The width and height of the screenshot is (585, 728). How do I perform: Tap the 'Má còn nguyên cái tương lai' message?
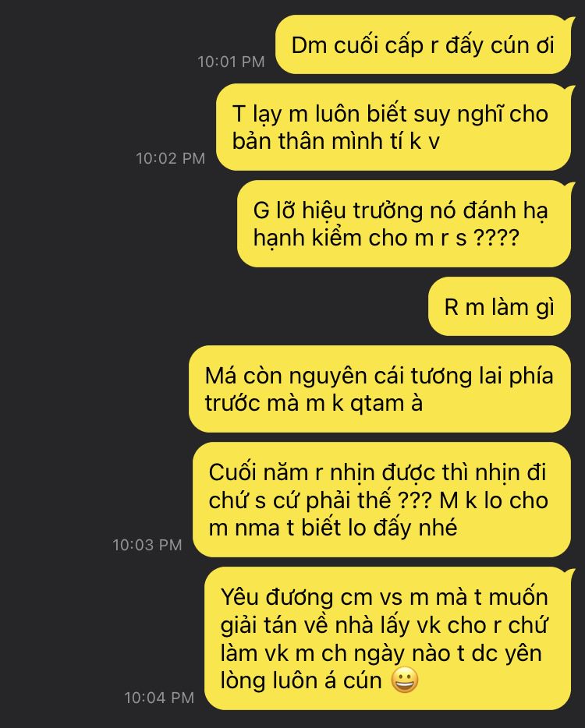click(x=380, y=389)
